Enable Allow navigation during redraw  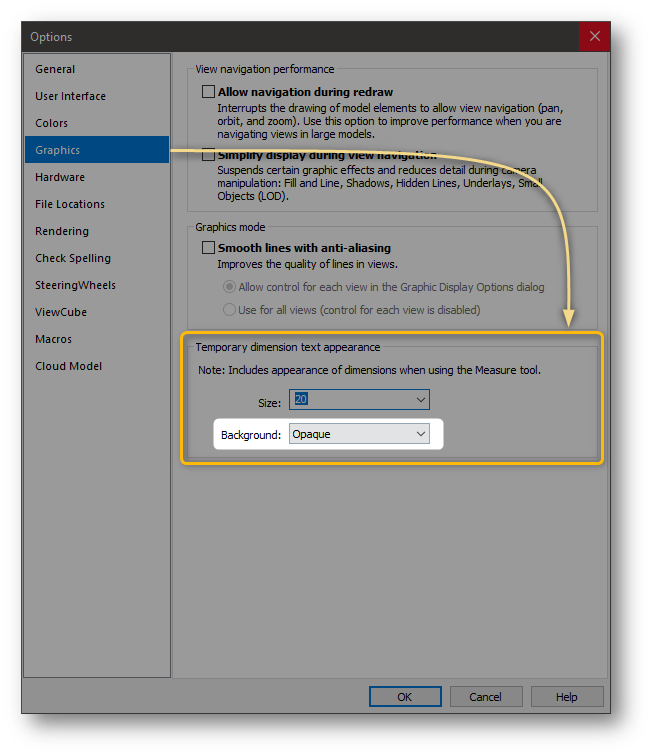[208, 92]
